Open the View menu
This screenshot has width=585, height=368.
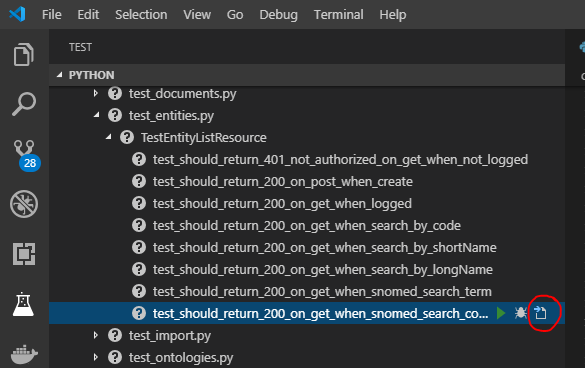tap(197, 15)
